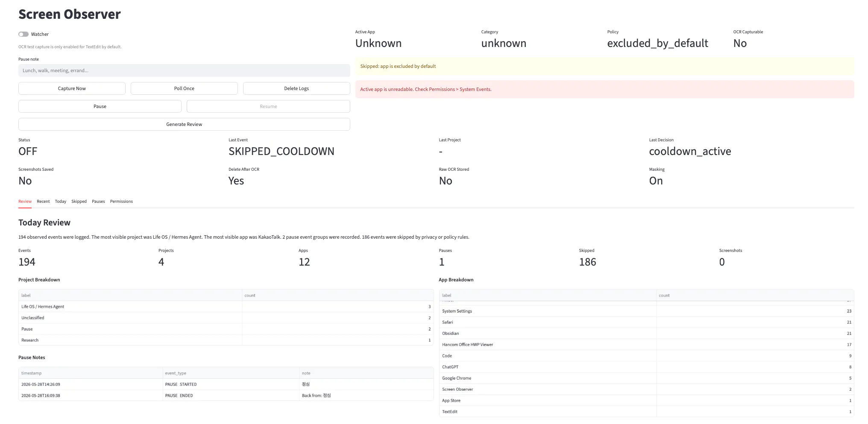
Task: Click Project Breakdown label column header
Action: pos(130,295)
